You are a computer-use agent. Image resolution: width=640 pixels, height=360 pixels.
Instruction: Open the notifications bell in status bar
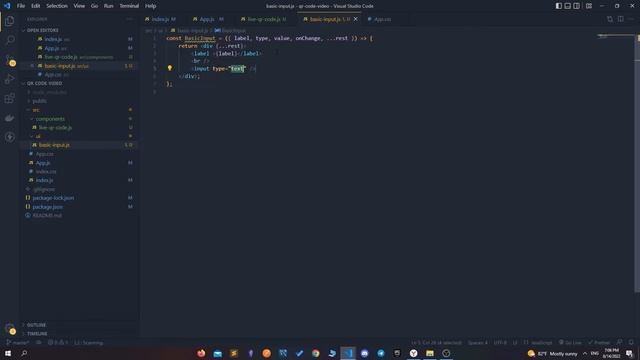(631, 342)
